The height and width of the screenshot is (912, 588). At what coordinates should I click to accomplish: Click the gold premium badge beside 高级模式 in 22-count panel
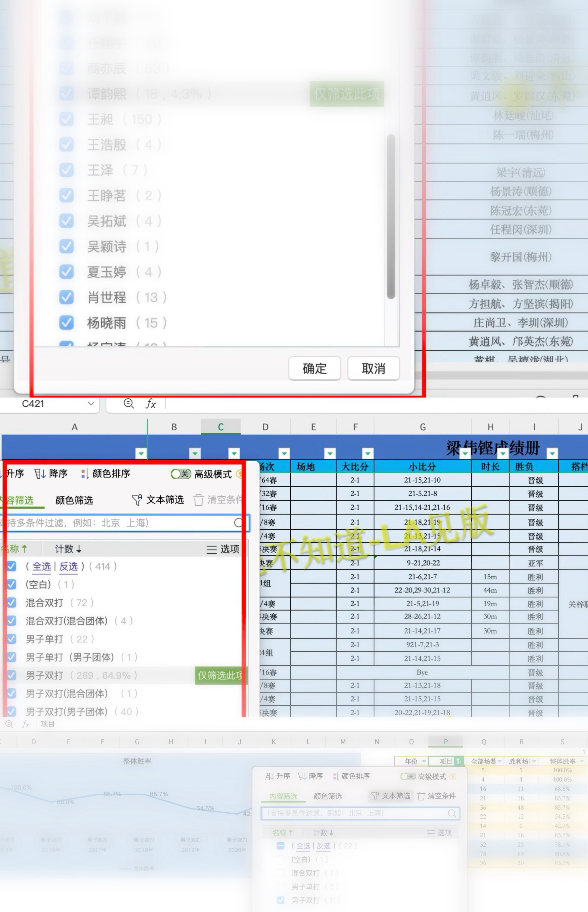(x=453, y=776)
